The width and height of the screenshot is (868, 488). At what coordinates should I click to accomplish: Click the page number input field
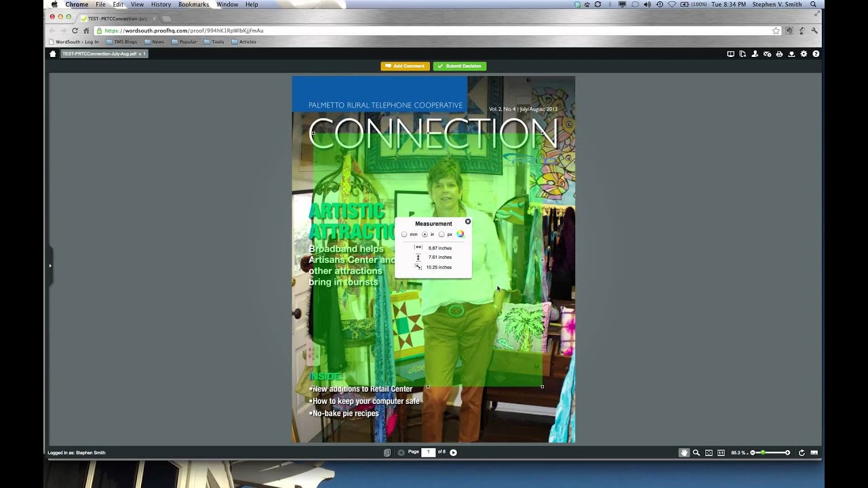429,452
